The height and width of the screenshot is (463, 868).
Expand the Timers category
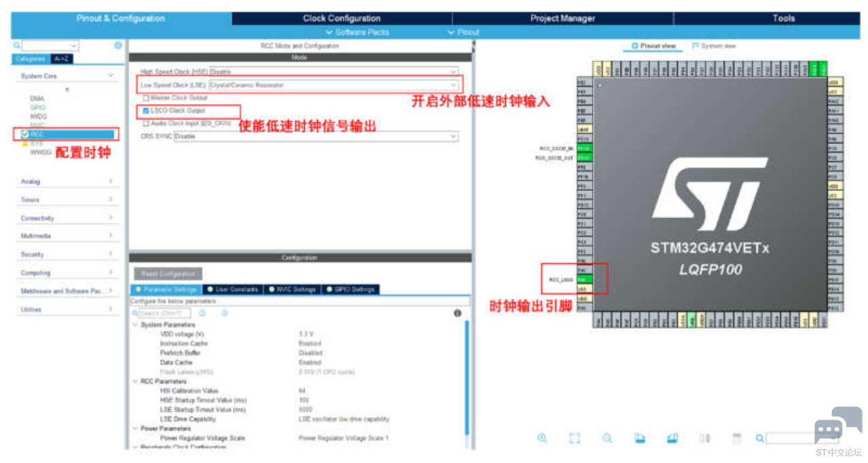pyautogui.click(x=67, y=200)
